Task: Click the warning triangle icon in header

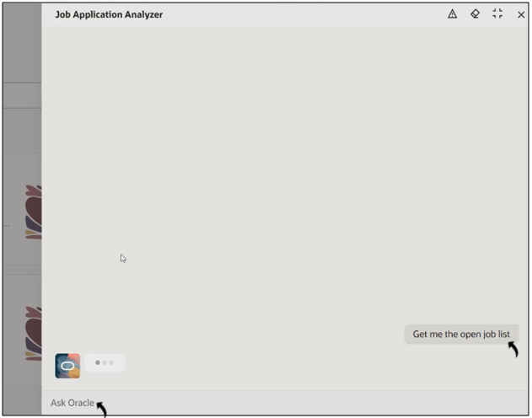Action: (x=453, y=14)
